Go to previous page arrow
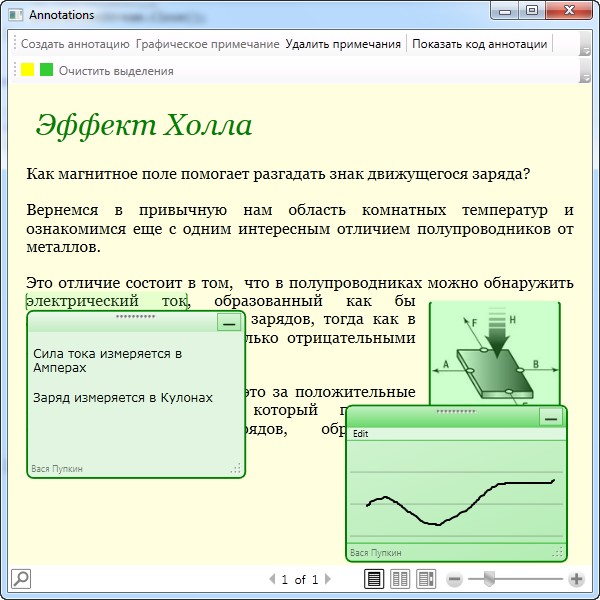This screenshot has width=600, height=600. point(272,579)
